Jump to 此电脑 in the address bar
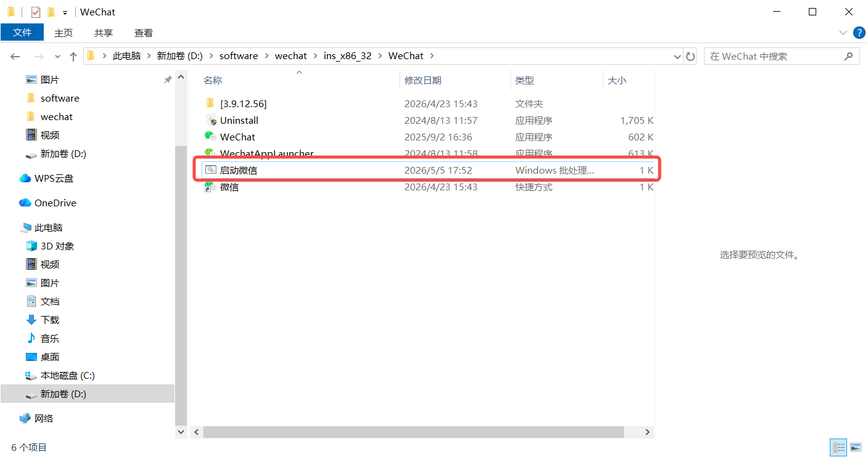 (x=126, y=56)
